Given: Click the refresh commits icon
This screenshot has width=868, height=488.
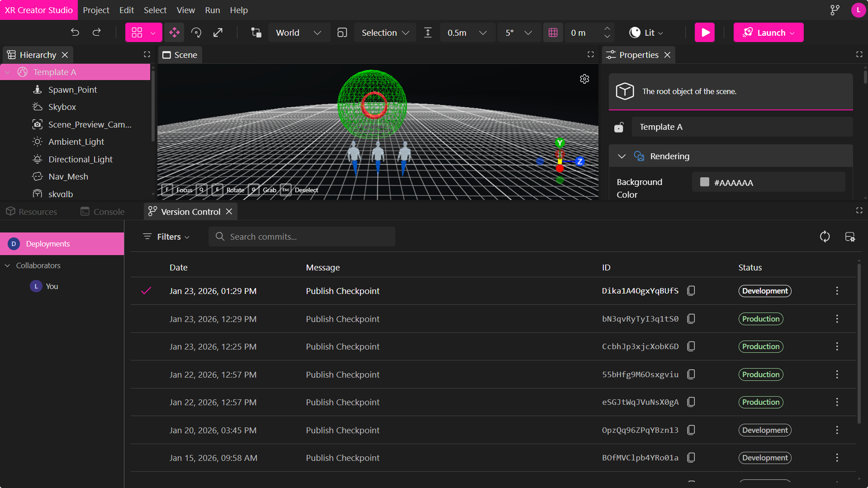Looking at the screenshot, I should tap(825, 237).
